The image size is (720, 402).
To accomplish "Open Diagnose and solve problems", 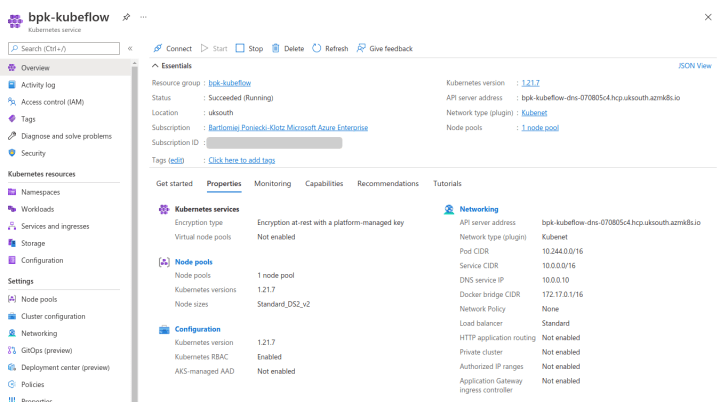I will pos(66,136).
